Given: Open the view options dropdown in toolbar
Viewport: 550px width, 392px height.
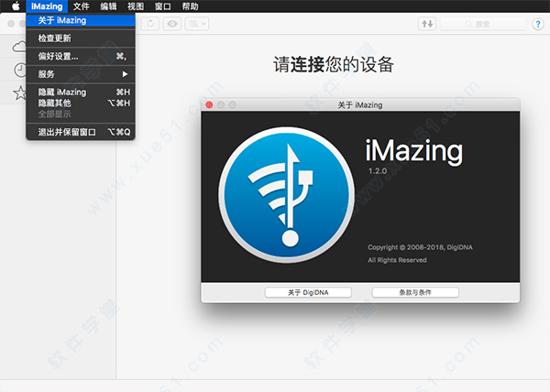Looking at the screenshot, I should coord(196,23).
